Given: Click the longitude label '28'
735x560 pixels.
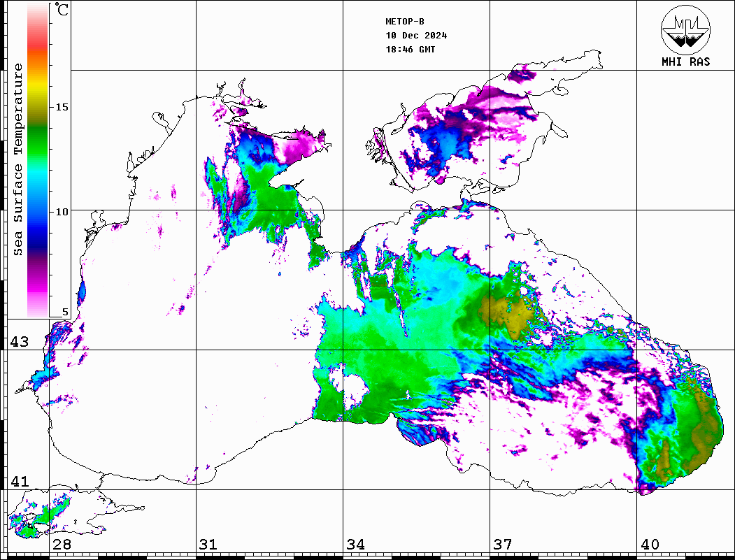Looking at the screenshot, I should click(62, 544).
